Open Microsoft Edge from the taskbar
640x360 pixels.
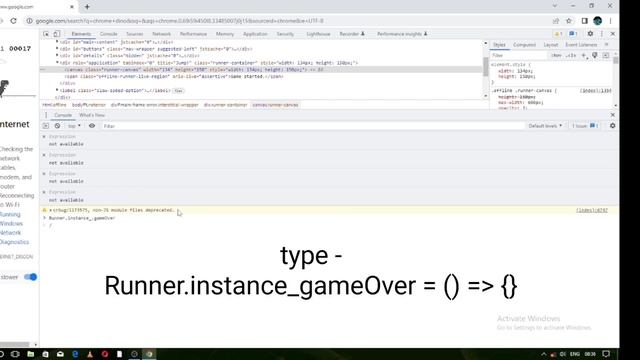pyautogui.click(x=75, y=354)
